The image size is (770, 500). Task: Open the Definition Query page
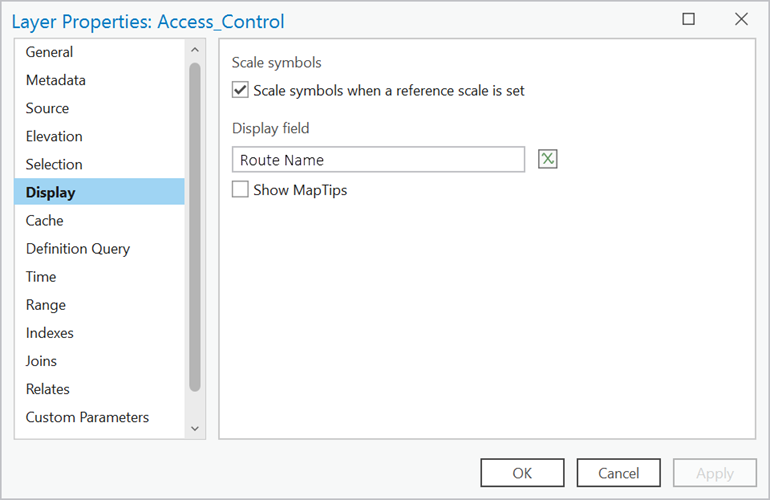click(78, 249)
